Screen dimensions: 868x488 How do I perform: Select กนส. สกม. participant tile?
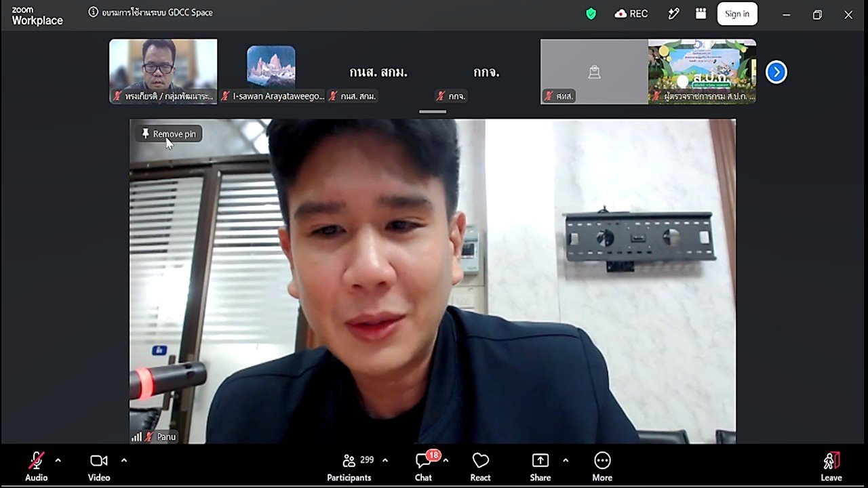coord(378,71)
